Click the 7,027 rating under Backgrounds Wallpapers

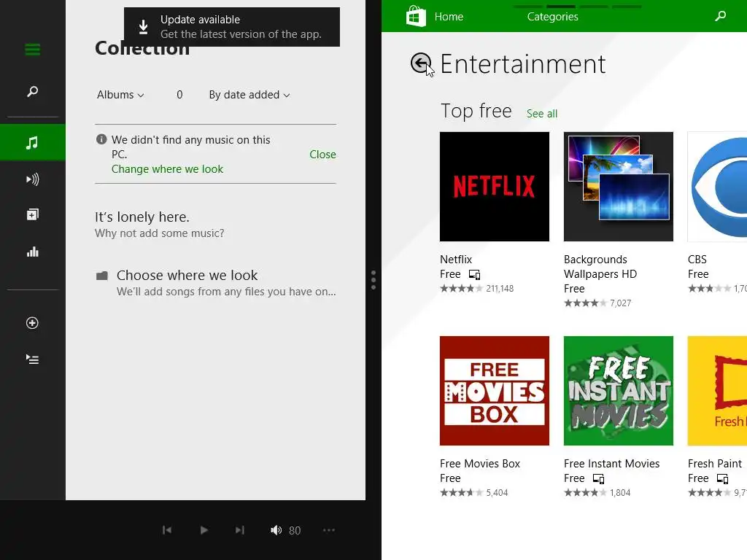597,303
